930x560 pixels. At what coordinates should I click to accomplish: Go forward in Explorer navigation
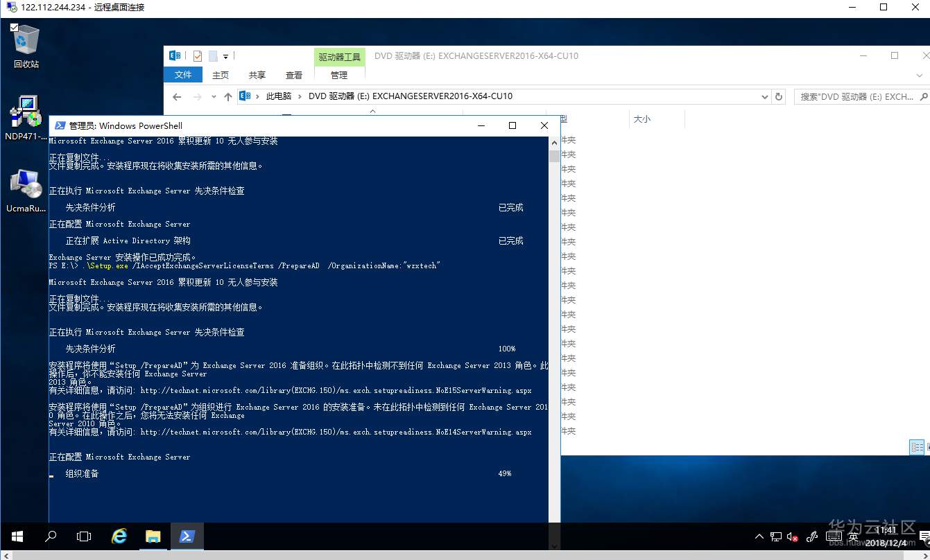(x=197, y=97)
